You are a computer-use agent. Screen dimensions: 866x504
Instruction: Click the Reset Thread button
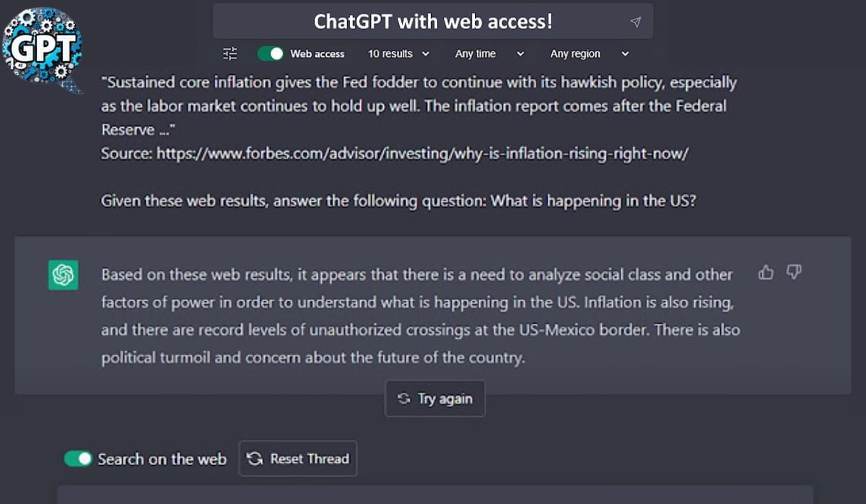[x=298, y=459]
